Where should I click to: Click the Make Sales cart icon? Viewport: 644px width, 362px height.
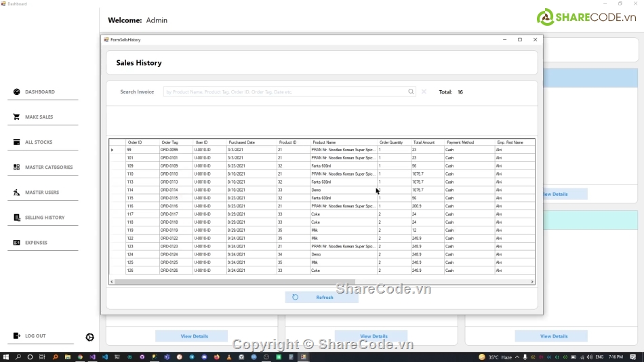pyautogui.click(x=16, y=117)
